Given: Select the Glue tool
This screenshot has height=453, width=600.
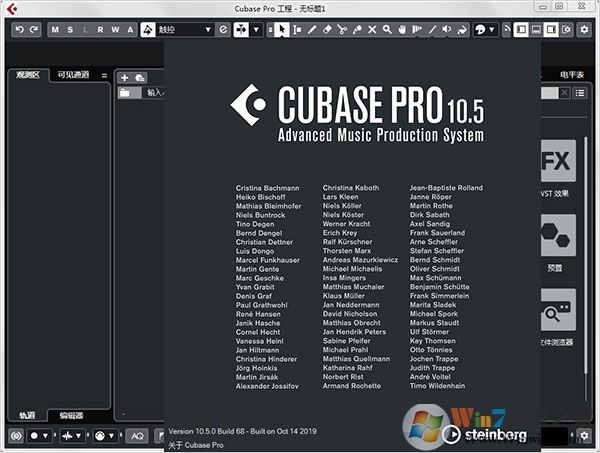Looking at the screenshot, I should point(357,29).
